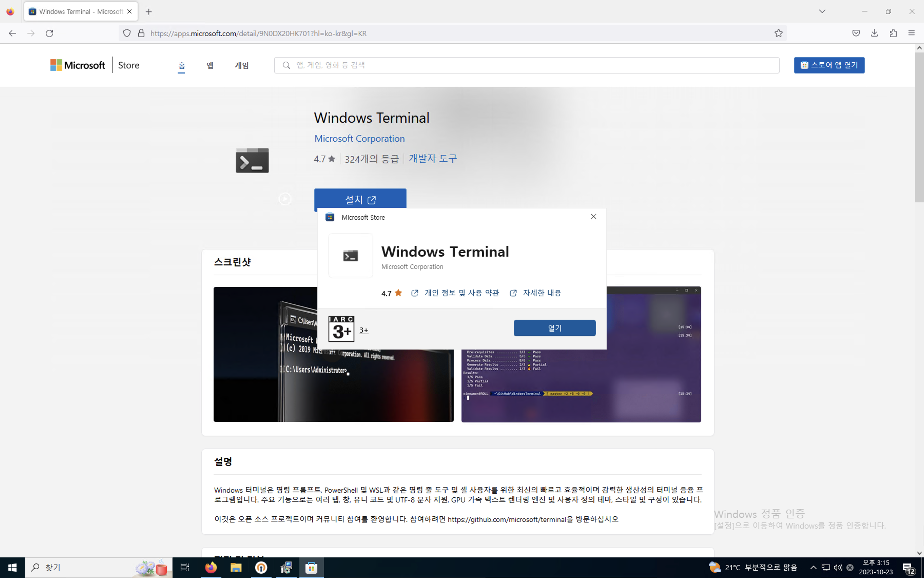This screenshot has height=578, width=924.
Task: Click the 개발자 도구 category link
Action: [x=433, y=158]
